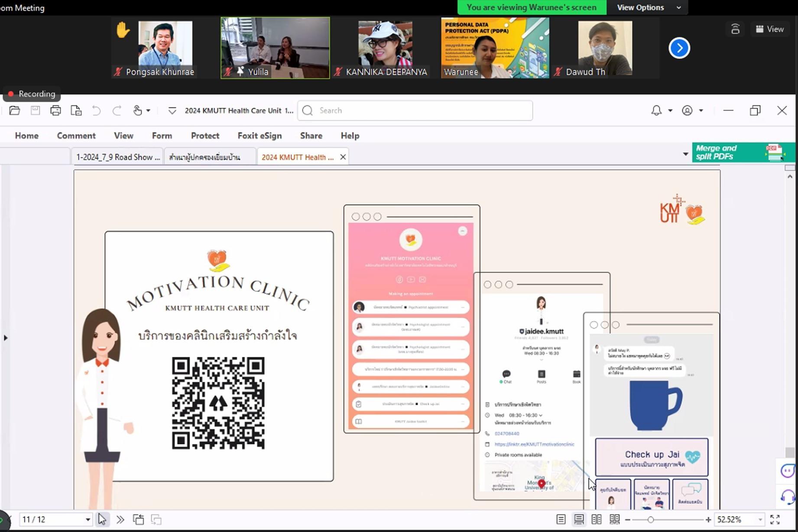This screenshot has height=532, width=798.
Task: Click the Search field
Action: coord(415,110)
